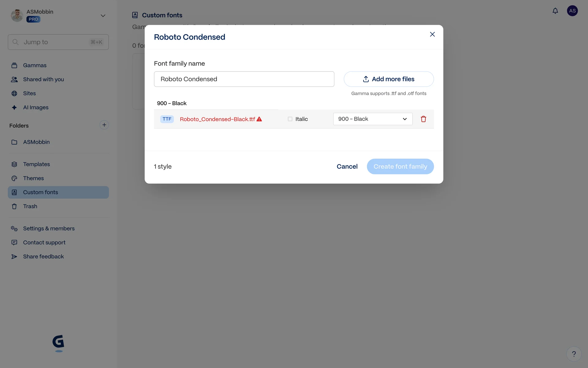Open the help question mark button
588x368 pixels.
pyautogui.click(x=574, y=354)
